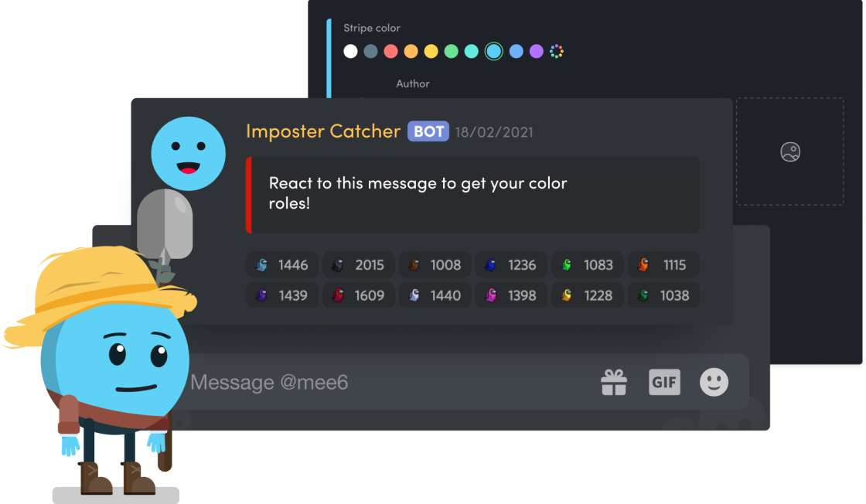Open the GIF picker
Viewport: 866px width, 504px height.
click(664, 382)
